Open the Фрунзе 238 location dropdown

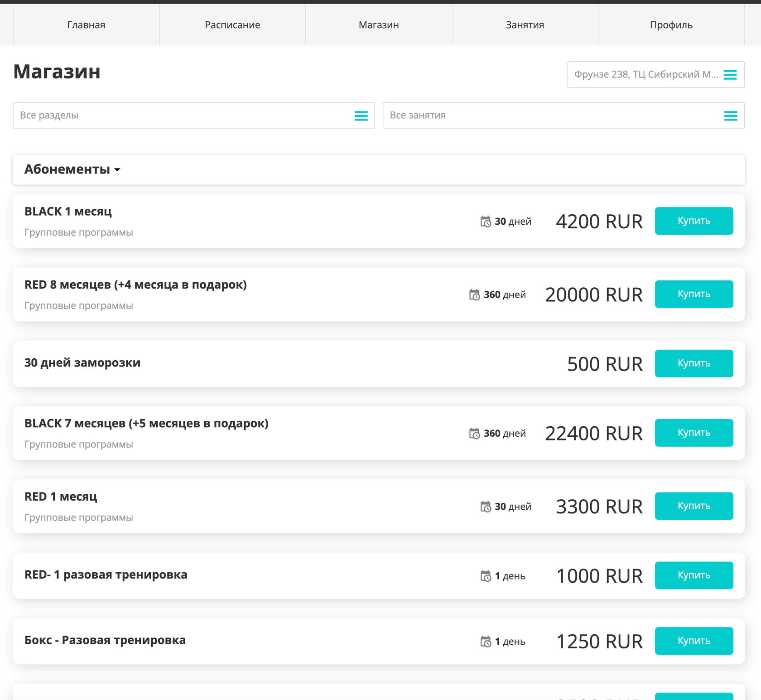[646, 74]
